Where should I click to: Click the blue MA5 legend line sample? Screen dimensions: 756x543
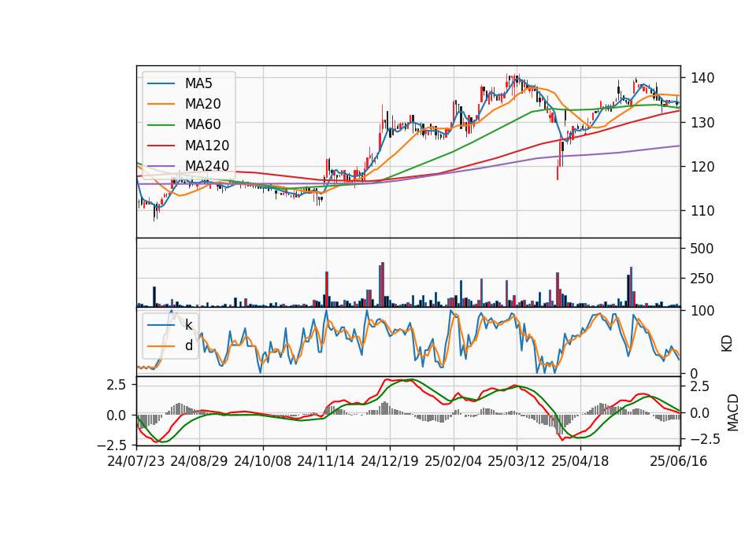pyautogui.click(x=161, y=84)
